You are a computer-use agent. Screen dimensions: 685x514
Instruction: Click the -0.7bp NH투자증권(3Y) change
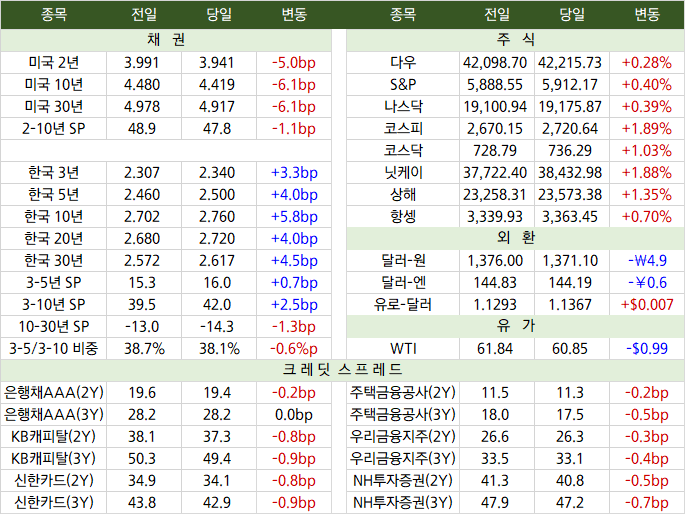pos(647,503)
